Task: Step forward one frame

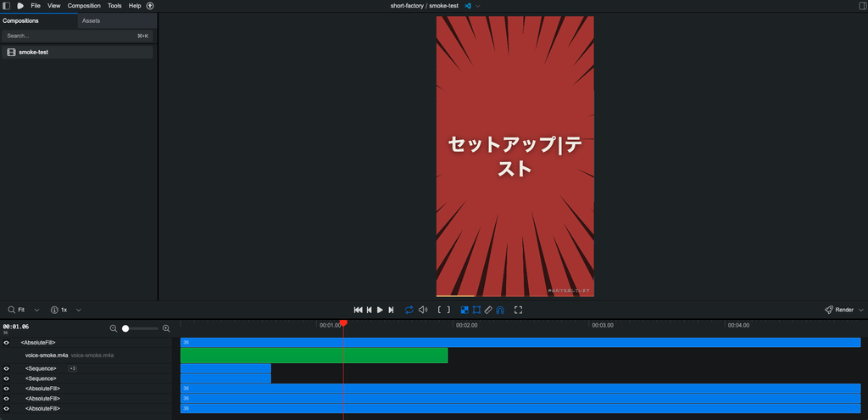Action: pyautogui.click(x=391, y=310)
